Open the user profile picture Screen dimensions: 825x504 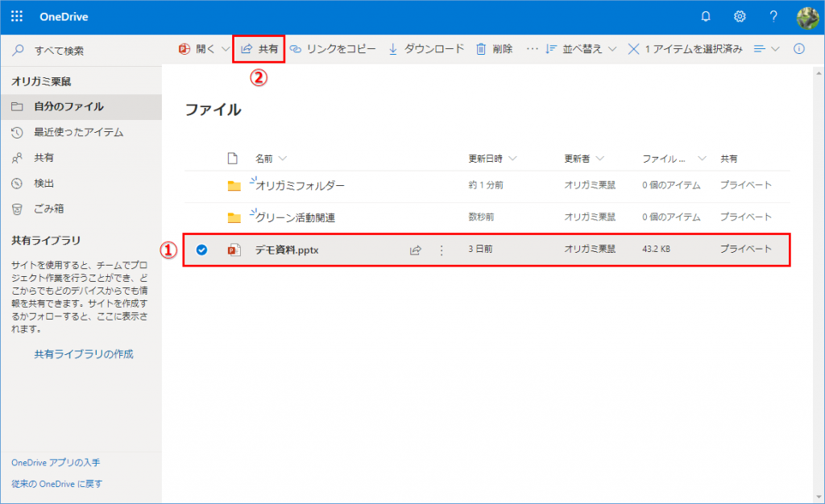click(x=806, y=18)
